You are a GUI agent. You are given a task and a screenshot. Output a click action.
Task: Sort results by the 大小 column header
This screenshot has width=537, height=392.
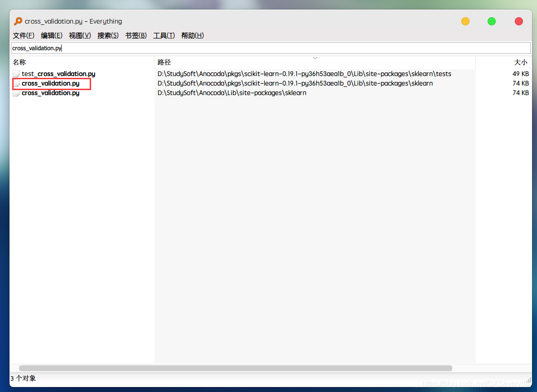[503, 62]
